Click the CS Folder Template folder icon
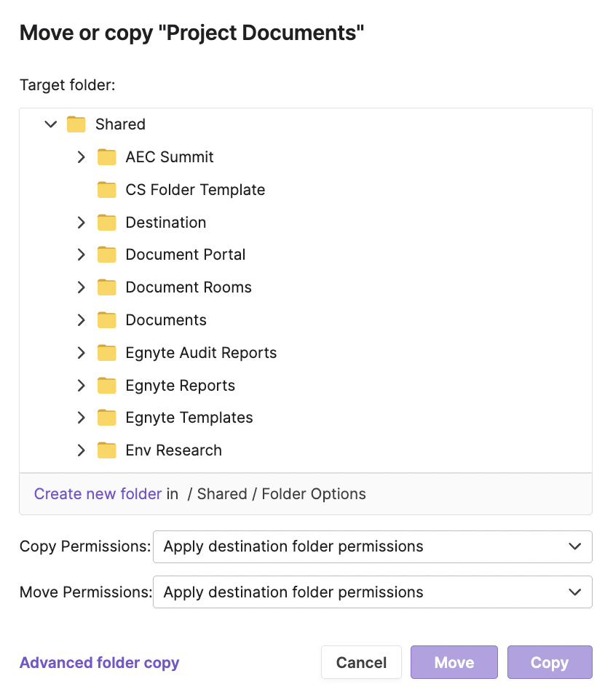 click(107, 190)
